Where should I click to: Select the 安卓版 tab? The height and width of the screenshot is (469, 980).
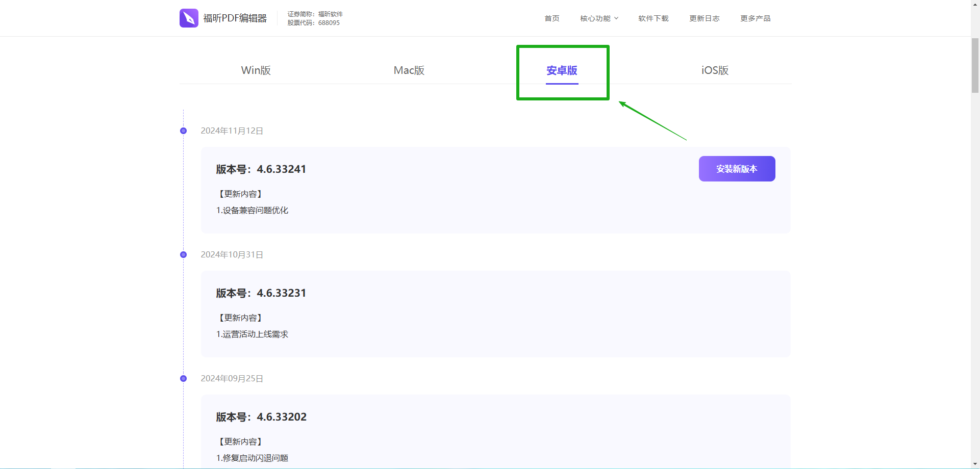coord(562,70)
